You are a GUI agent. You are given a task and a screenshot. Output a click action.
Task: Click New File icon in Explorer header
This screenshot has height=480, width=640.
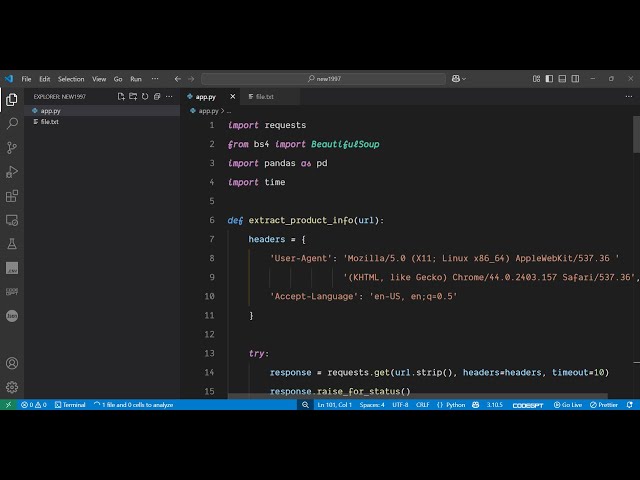pos(121,97)
